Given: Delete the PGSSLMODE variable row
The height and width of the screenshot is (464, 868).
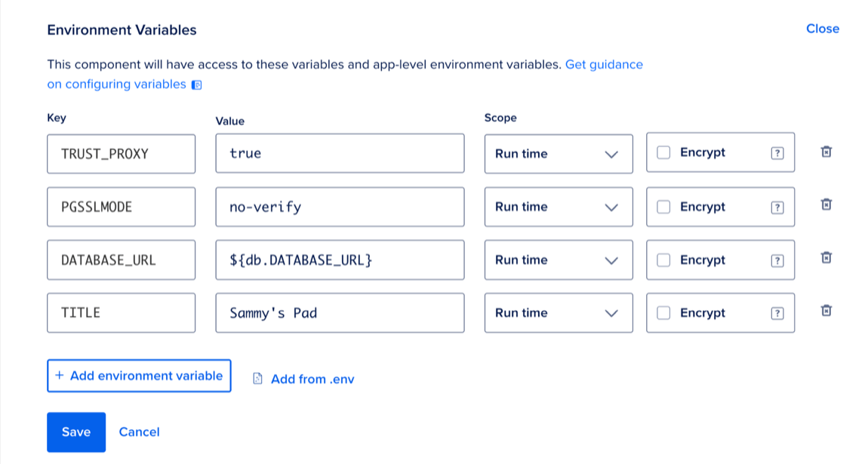Looking at the screenshot, I should (x=826, y=205).
